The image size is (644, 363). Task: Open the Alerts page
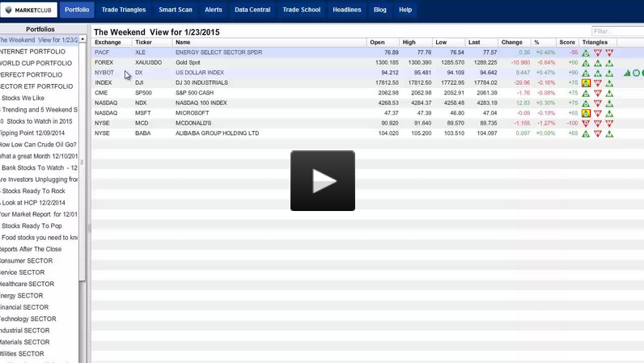214,10
